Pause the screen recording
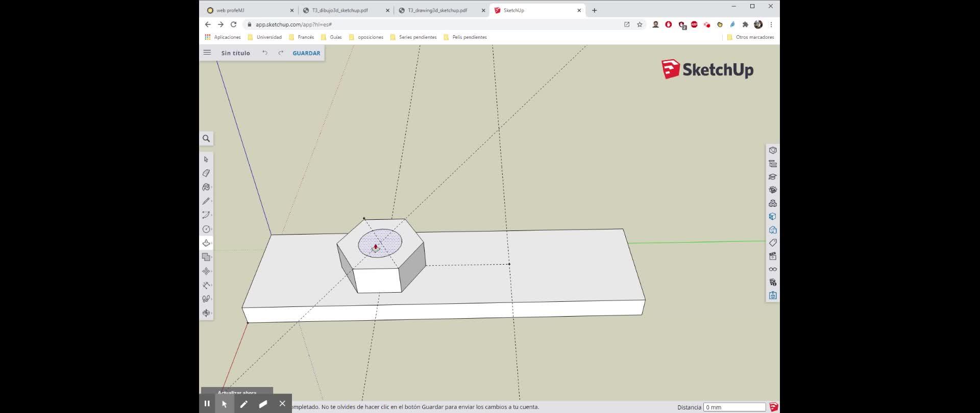This screenshot has height=413, width=980. [x=207, y=403]
